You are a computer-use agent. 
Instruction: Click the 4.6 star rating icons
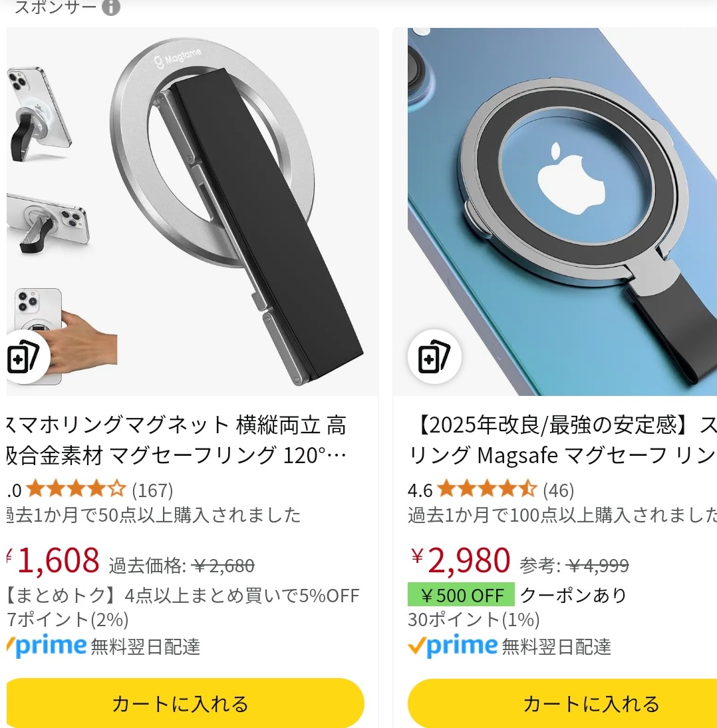pos(487,489)
